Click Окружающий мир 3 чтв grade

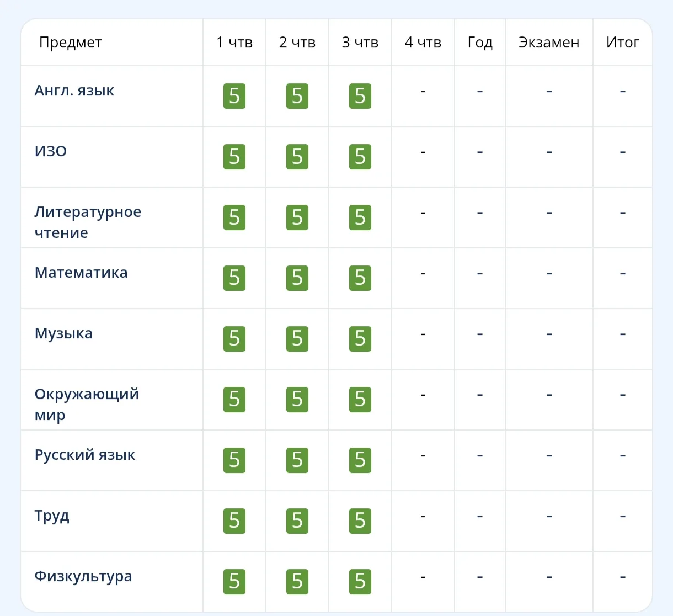(x=360, y=400)
